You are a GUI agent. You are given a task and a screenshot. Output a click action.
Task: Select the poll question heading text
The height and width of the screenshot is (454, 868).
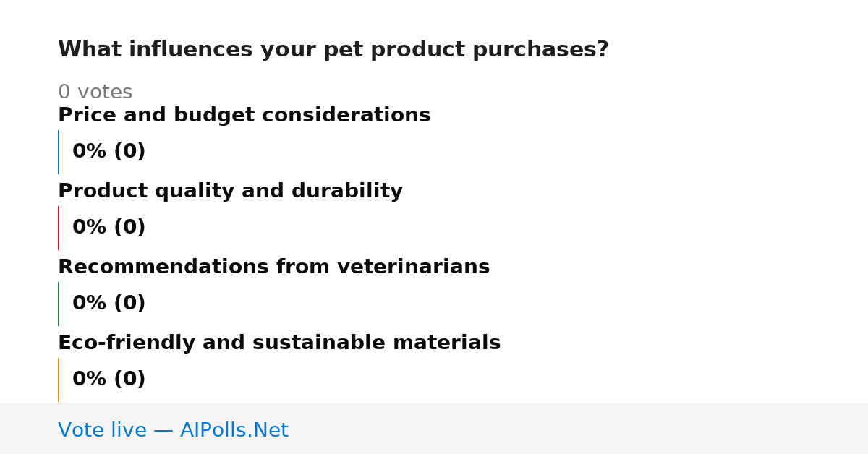333,50
